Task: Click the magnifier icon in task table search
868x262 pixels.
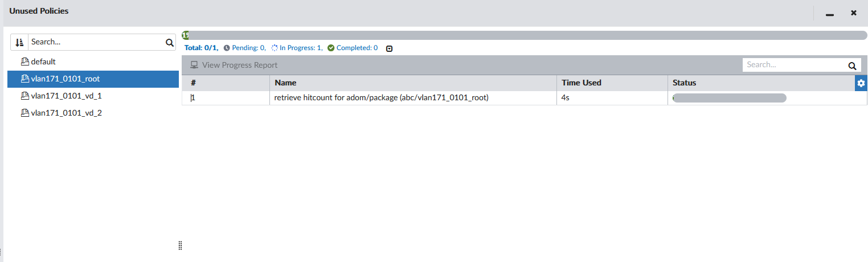Action: click(x=851, y=65)
